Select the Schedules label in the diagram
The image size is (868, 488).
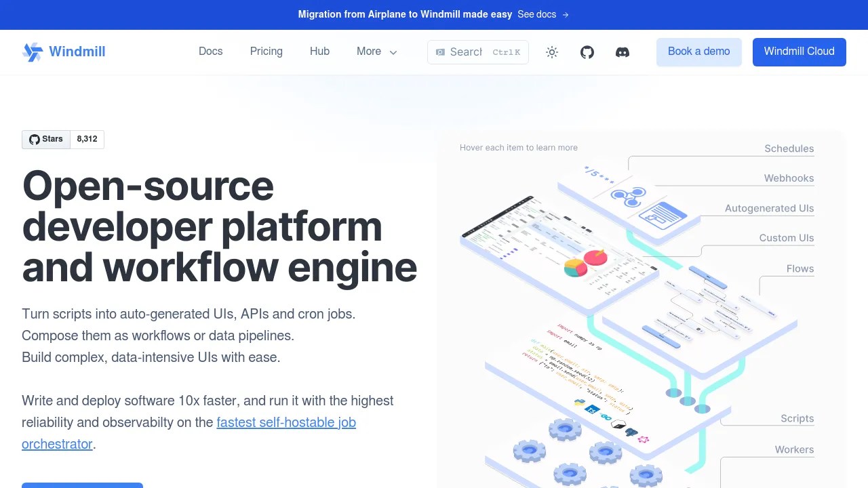click(x=789, y=148)
